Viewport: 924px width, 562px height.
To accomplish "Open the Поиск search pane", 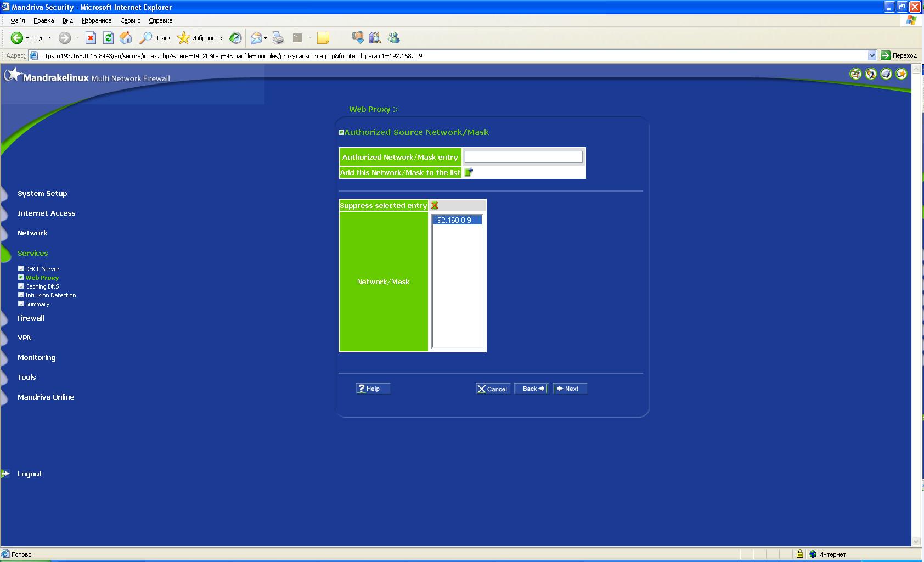I will point(155,38).
